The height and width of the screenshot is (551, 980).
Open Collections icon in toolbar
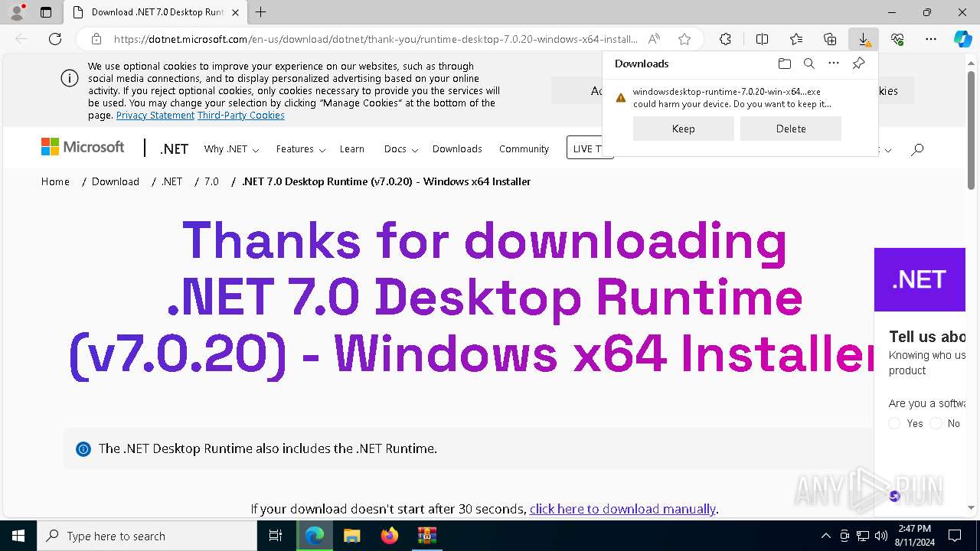coord(830,39)
